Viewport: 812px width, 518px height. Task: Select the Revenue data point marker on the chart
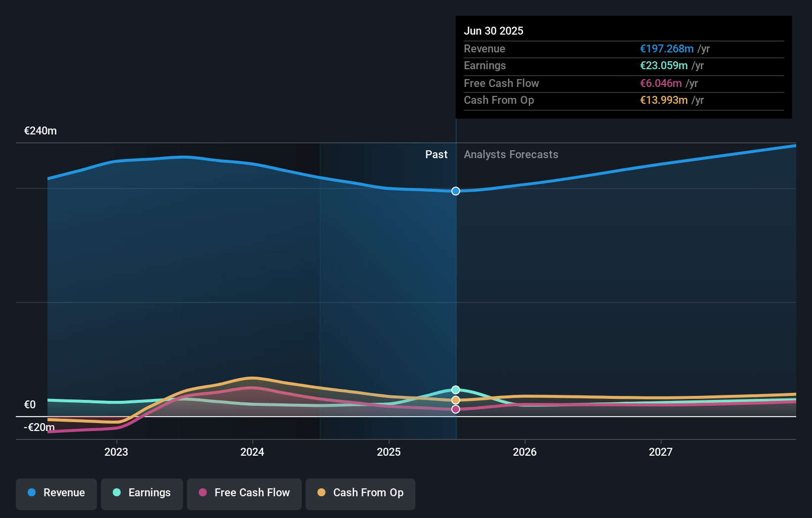(x=455, y=191)
